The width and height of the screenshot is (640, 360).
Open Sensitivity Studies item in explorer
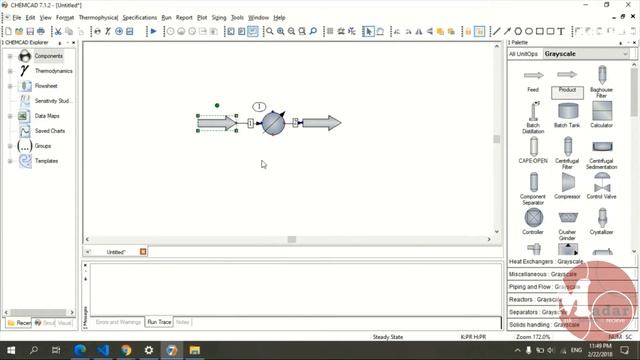(x=45, y=101)
